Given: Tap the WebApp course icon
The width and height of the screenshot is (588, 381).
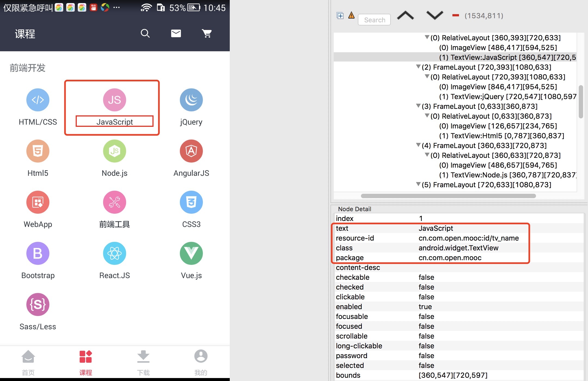Looking at the screenshot, I should coord(38,202).
